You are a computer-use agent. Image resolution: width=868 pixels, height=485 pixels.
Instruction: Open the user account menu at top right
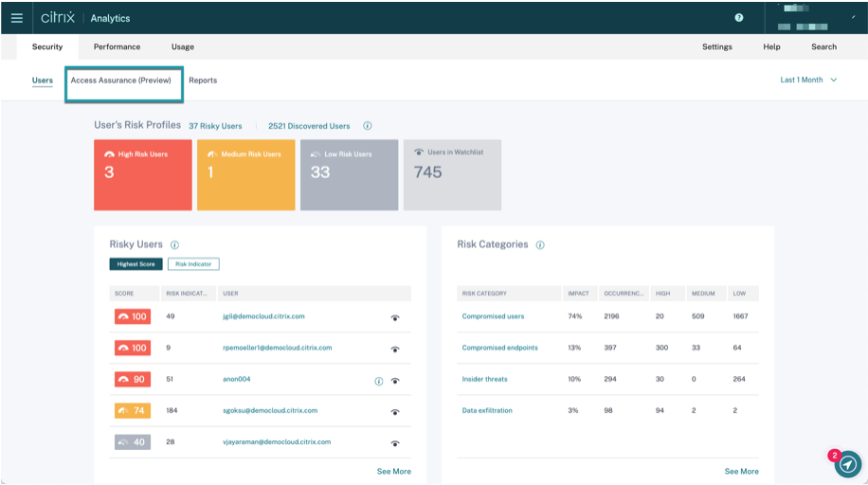[x=810, y=18]
